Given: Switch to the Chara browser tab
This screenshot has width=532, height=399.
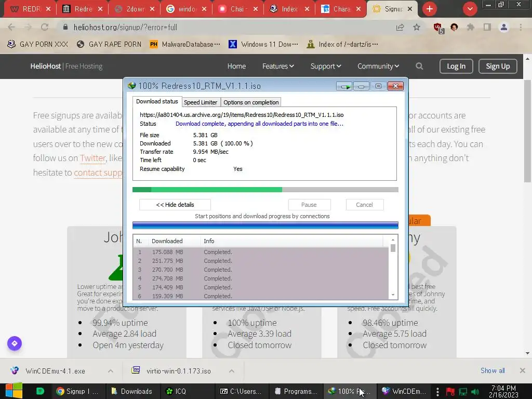Looking at the screenshot, I should (x=340, y=9).
